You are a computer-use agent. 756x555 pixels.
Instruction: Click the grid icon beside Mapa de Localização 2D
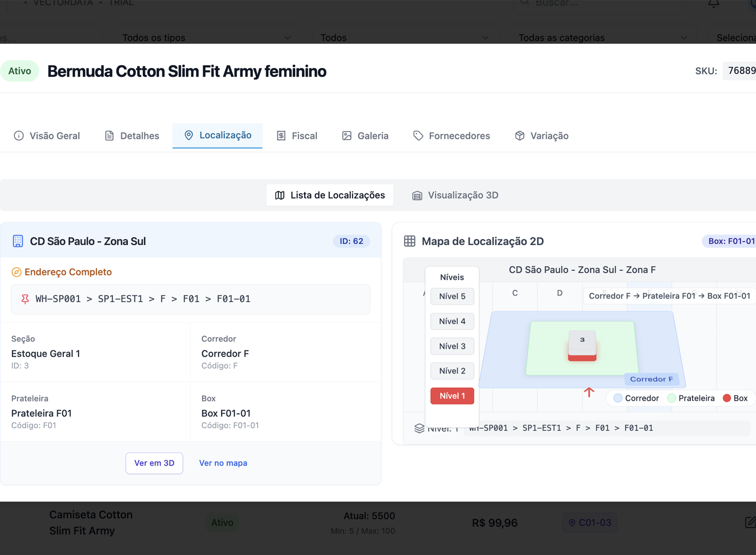(x=409, y=241)
